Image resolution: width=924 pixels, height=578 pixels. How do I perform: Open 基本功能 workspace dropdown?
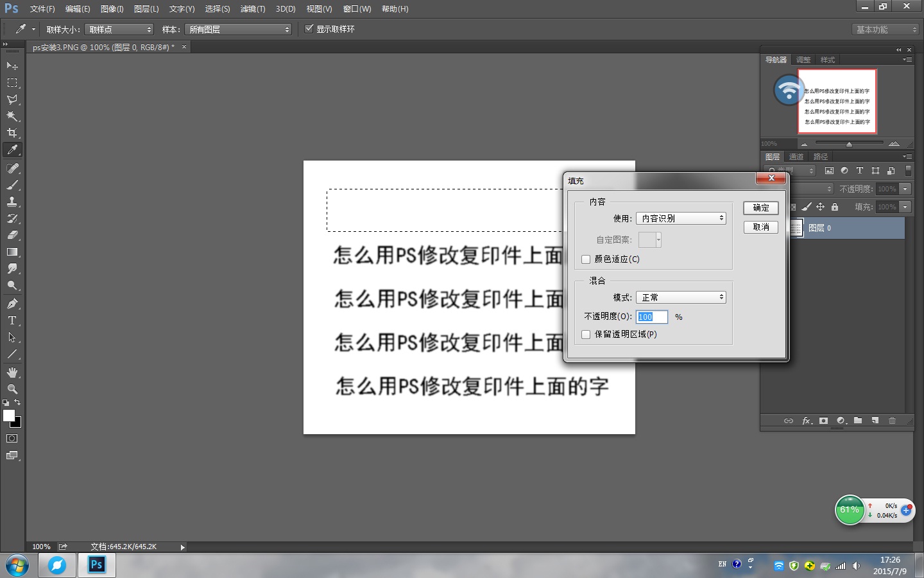point(886,30)
